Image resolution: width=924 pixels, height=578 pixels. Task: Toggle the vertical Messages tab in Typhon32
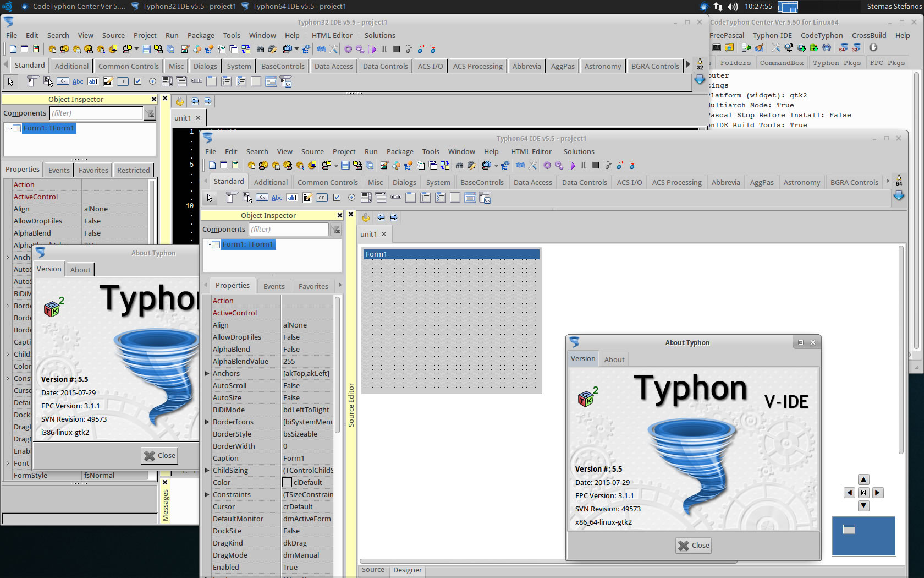165,505
